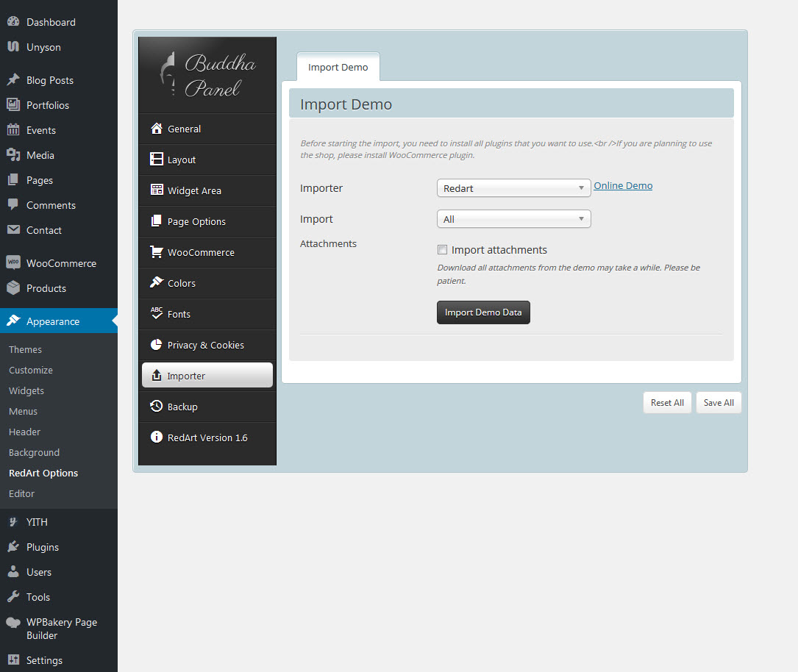Open the Online Demo link
The height and width of the screenshot is (672, 798).
tap(623, 185)
